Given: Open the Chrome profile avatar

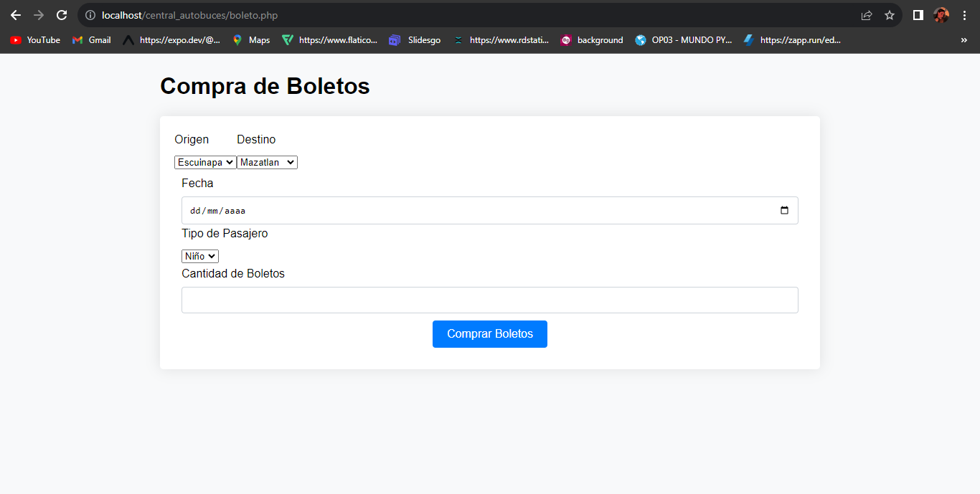Looking at the screenshot, I should [x=941, y=15].
